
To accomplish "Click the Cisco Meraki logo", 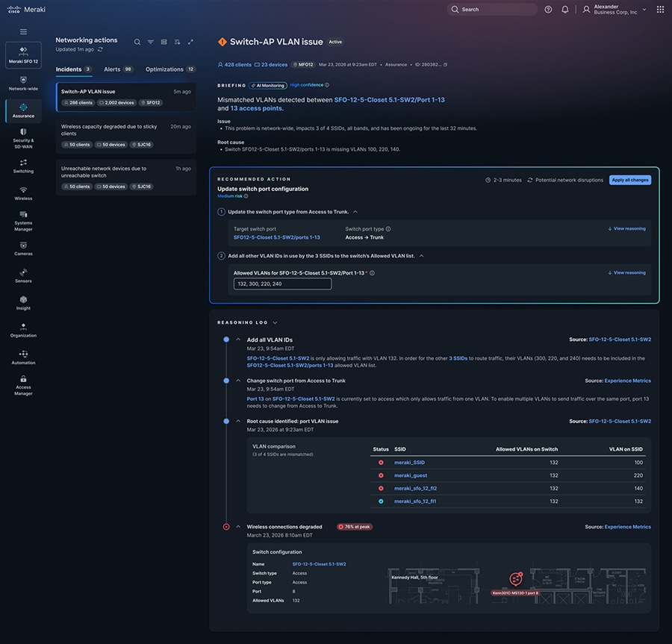I will [26, 10].
